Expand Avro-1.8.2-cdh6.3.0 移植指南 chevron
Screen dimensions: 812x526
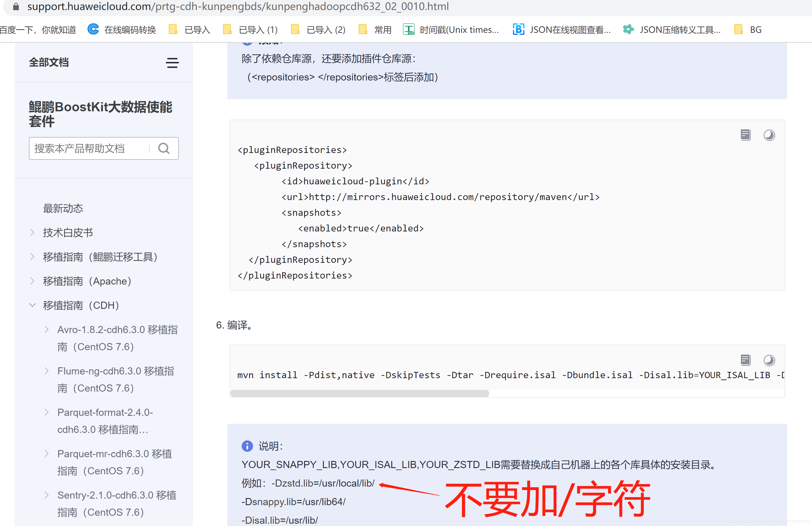(x=47, y=329)
